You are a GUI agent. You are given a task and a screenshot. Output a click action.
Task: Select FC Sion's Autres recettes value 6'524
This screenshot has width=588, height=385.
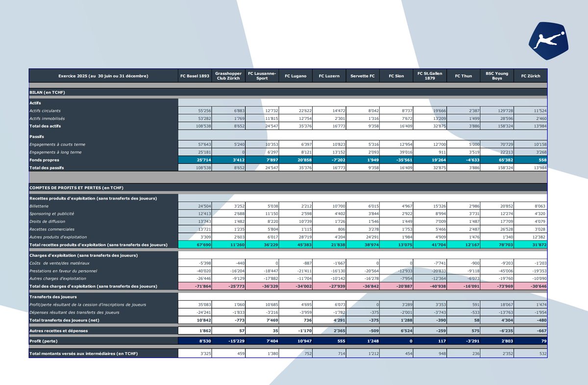[396, 332]
